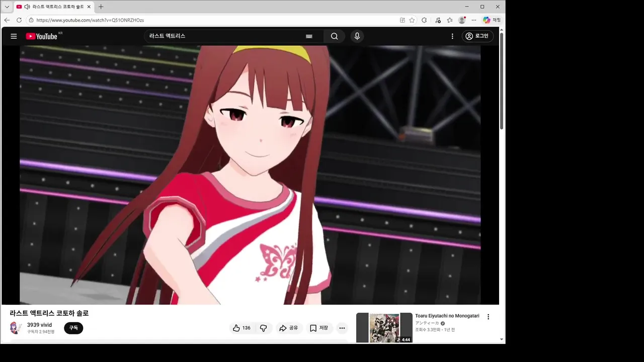Open the favorites list icon

[450, 20]
